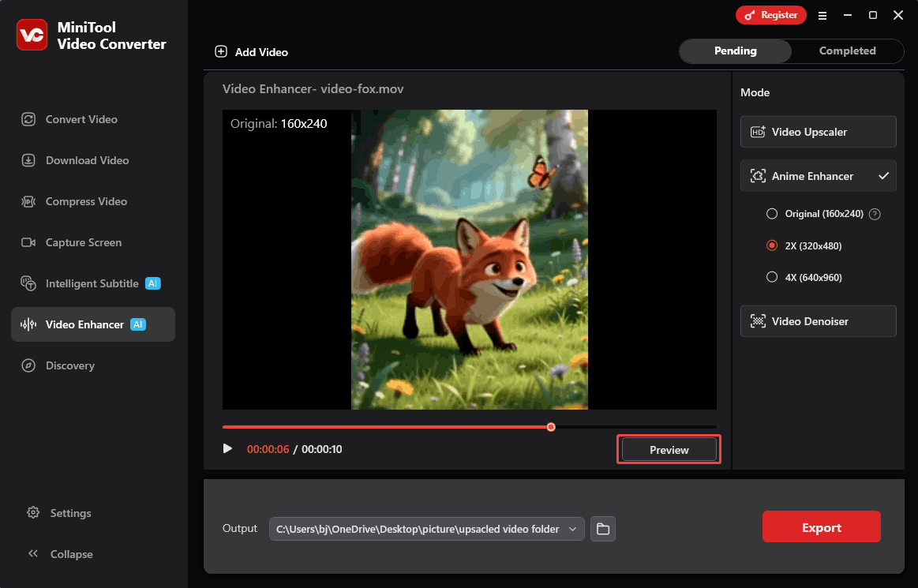Click the total duration 00:00:10
The width and height of the screenshot is (918, 588).
pos(322,449)
